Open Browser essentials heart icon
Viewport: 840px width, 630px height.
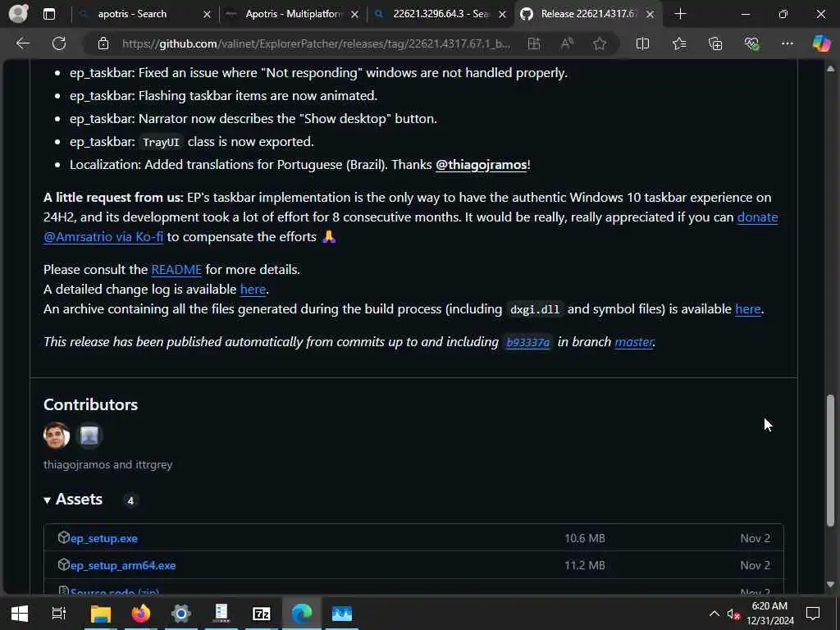[751, 43]
